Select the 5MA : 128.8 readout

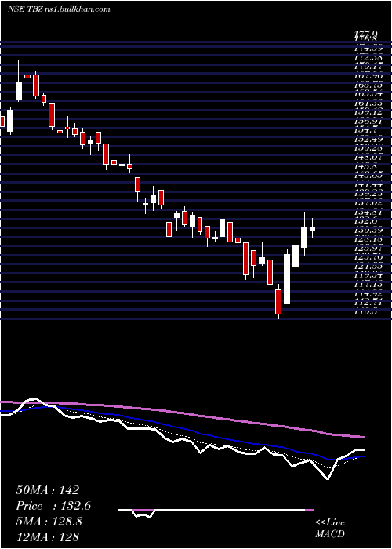coord(49,521)
